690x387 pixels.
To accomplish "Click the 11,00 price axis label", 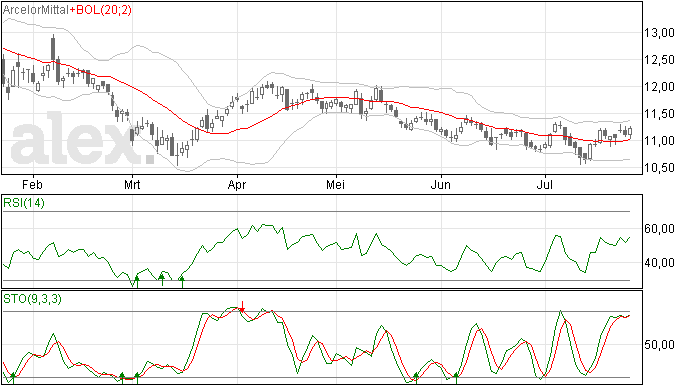I will click(659, 141).
